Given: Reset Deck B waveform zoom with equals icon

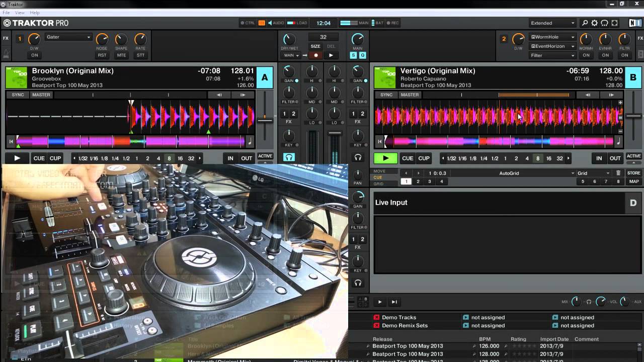Looking at the screenshot, I should [x=620, y=117].
